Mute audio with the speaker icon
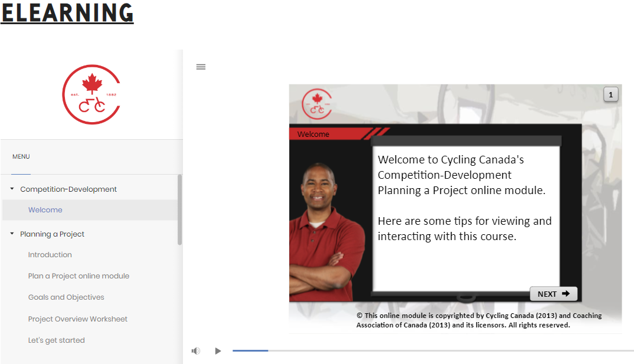The image size is (634, 364). [x=196, y=350]
